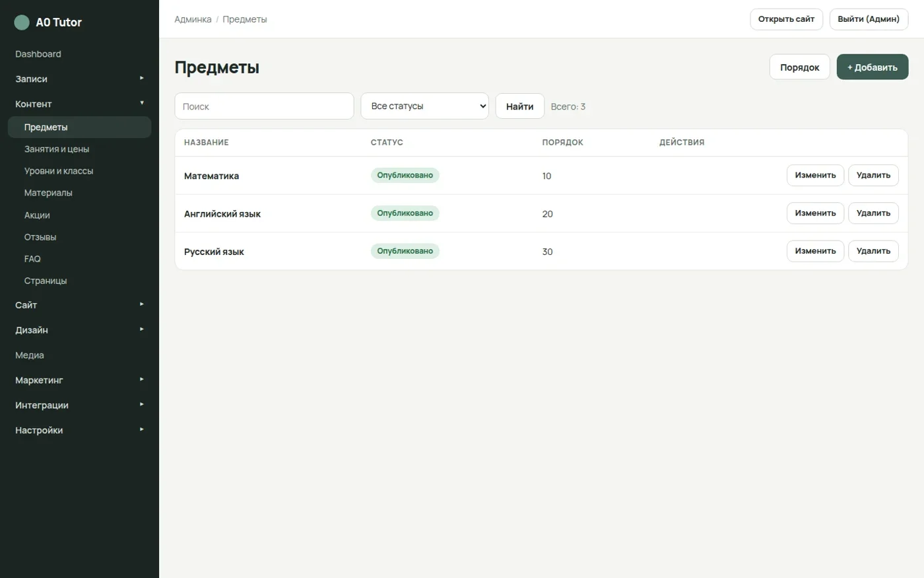Edit the Английский язык row
Image resolution: width=924 pixels, height=578 pixels.
point(815,213)
